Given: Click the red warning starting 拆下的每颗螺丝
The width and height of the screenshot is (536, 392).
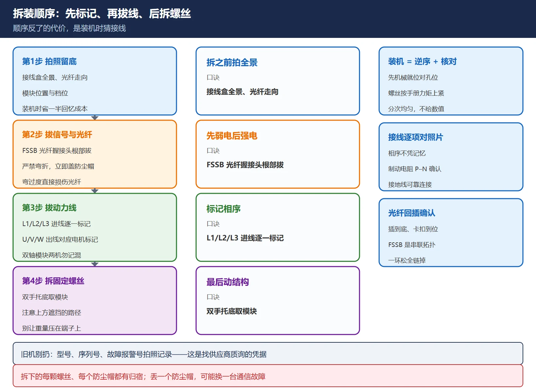Looking at the screenshot, I should 268,376.
